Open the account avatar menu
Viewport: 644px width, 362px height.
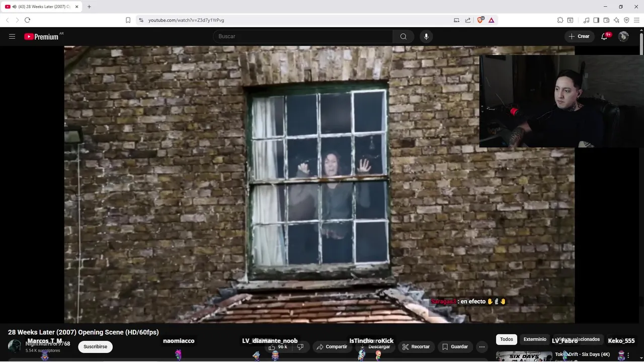623,36
